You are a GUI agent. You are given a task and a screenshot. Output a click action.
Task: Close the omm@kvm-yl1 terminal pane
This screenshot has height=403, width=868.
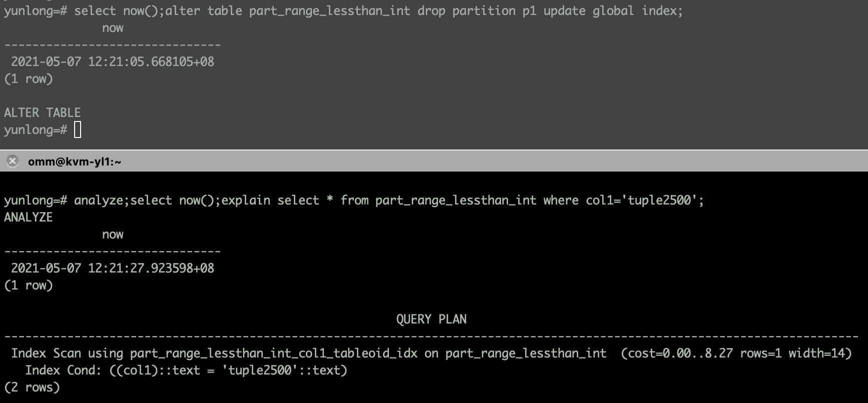click(x=13, y=161)
